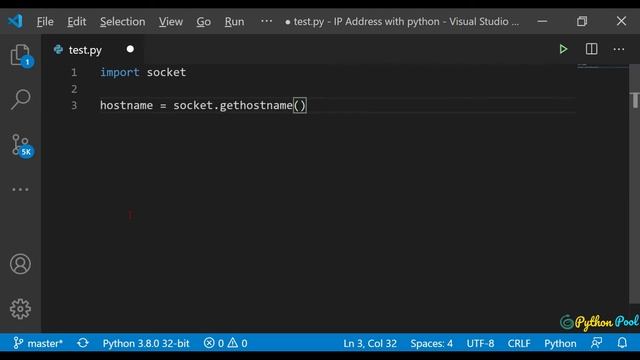Click line number 2 in the gutter

point(74,89)
